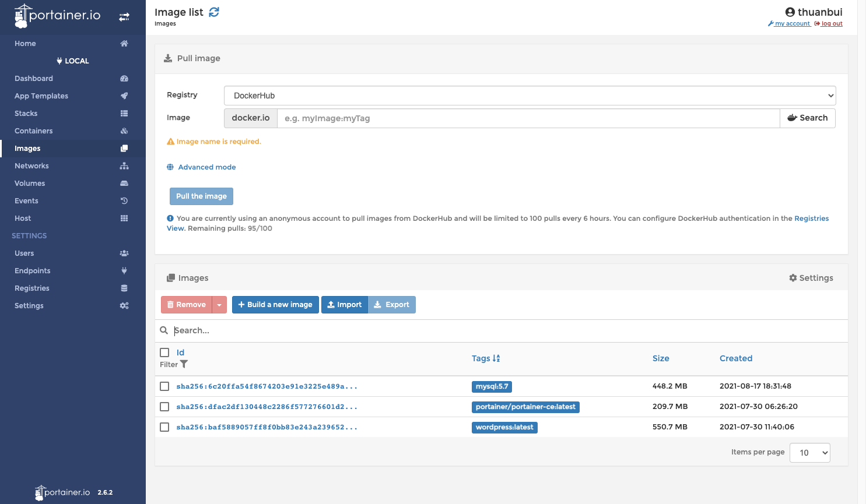Click the Tags sort order icon
The width and height of the screenshot is (866, 504).
pos(496,358)
